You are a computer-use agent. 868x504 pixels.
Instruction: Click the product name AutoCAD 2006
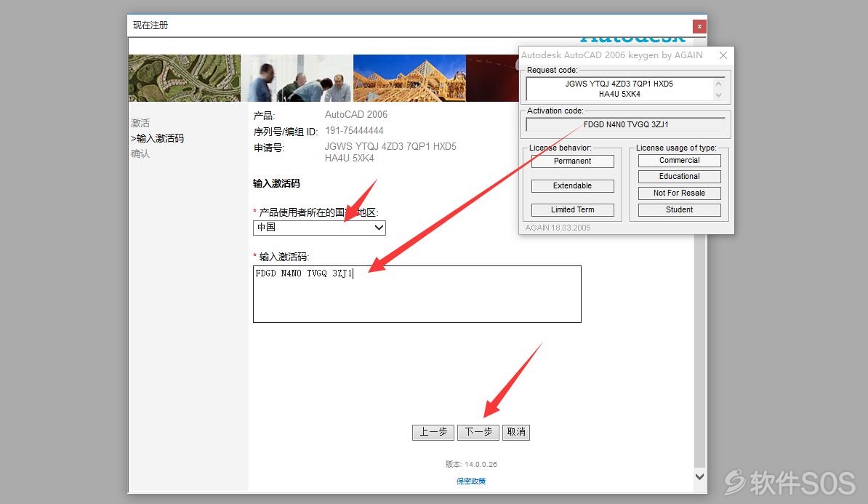[x=356, y=115]
